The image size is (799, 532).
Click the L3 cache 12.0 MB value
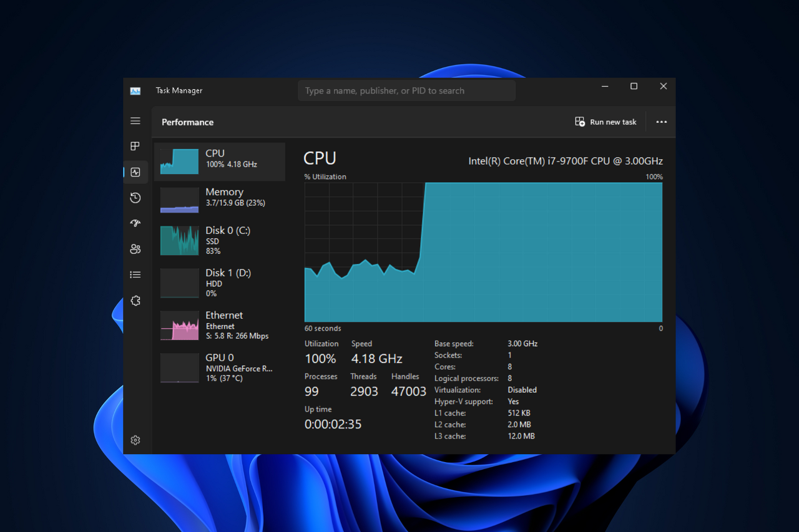point(521,437)
